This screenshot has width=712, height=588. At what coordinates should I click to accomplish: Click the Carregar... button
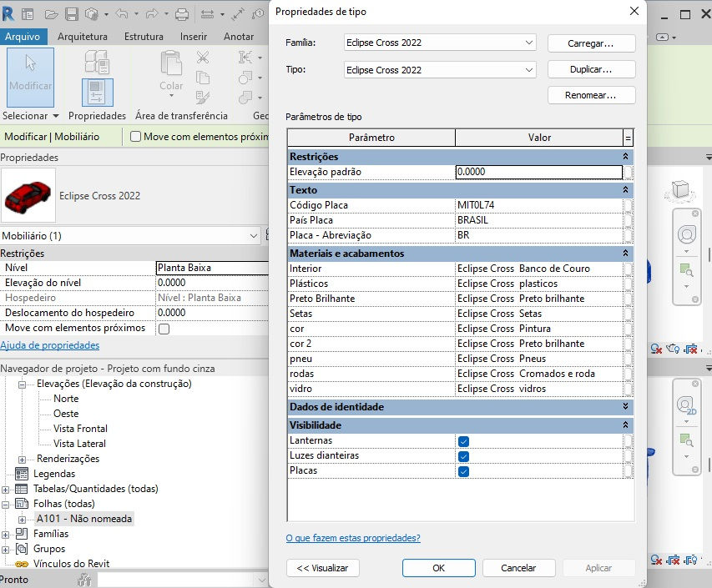coord(591,43)
